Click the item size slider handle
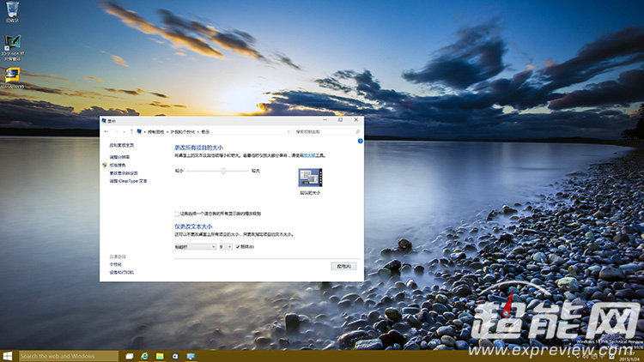 pos(223,172)
